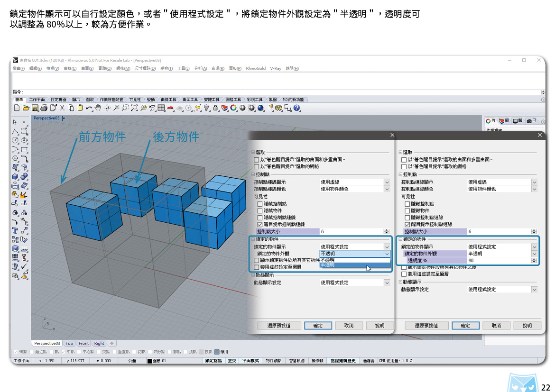Open 動態顯示設定 dropdown in left dialog
555x392 pixels.
(387, 283)
